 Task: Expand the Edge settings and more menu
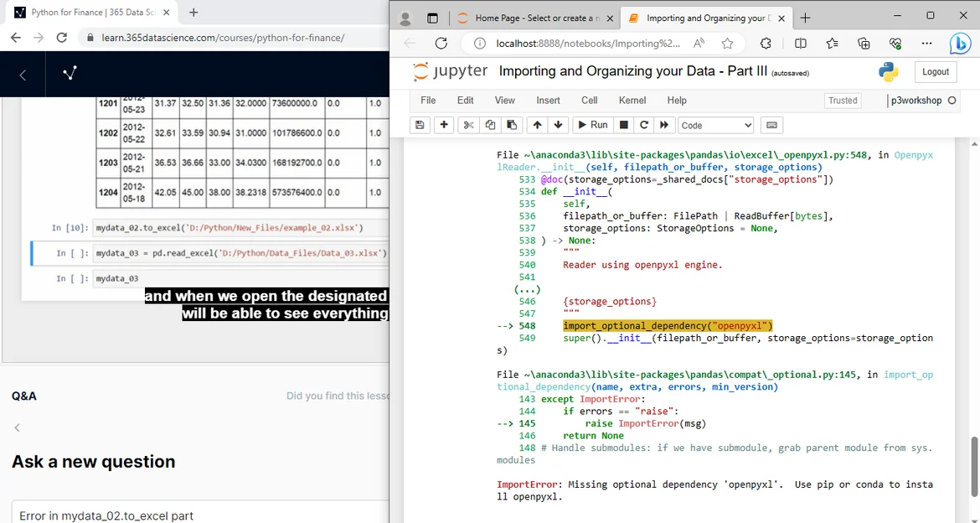(926, 44)
